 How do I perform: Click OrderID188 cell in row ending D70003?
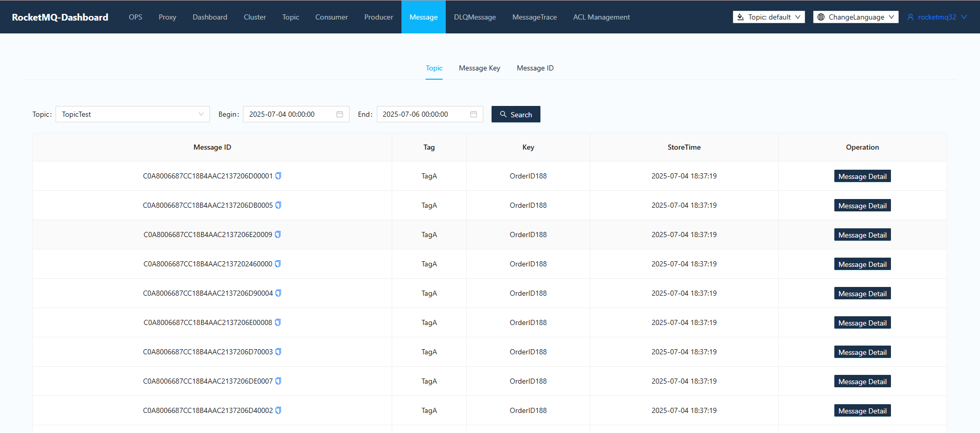pyautogui.click(x=528, y=352)
